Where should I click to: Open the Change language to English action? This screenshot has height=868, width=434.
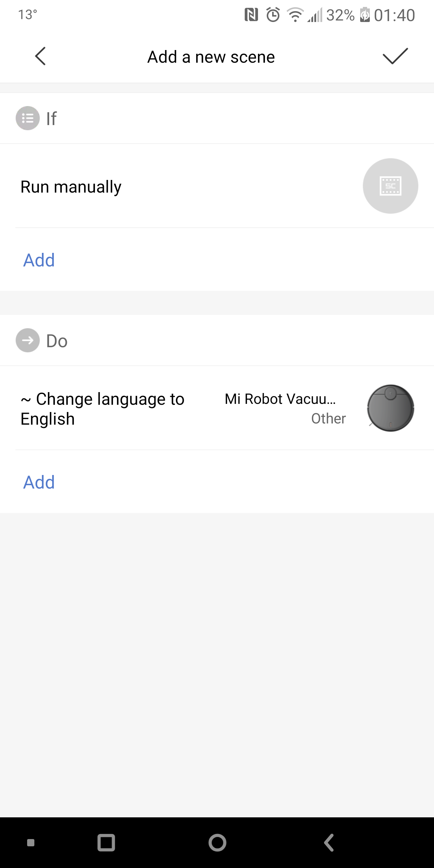coord(103,408)
